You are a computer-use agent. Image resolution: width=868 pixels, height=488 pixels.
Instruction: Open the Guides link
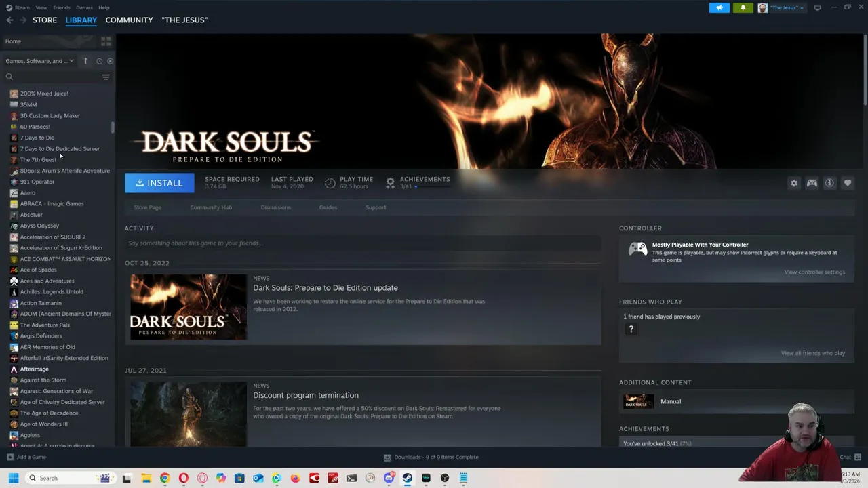328,207
